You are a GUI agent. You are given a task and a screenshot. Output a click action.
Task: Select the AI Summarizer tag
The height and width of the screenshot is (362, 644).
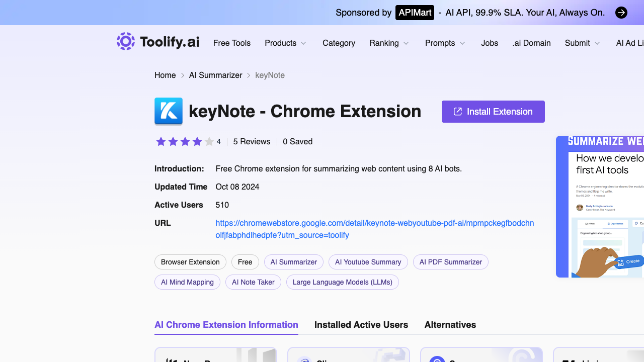[x=294, y=262]
